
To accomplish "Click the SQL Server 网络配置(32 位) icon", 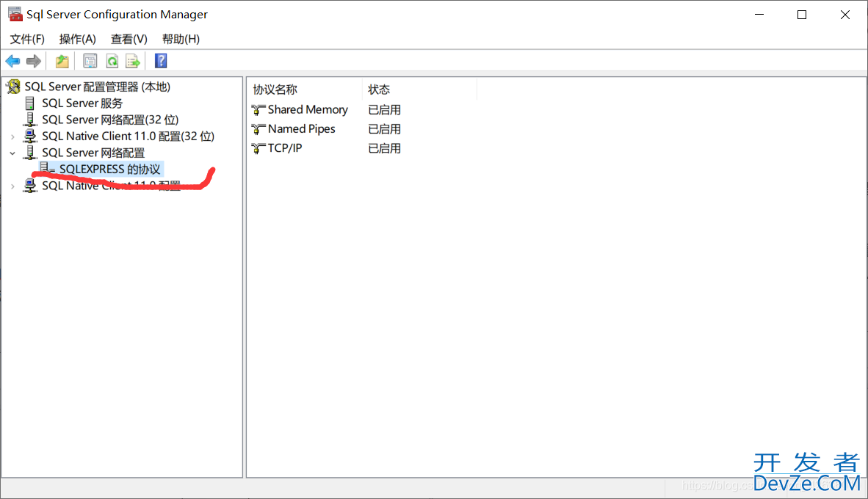I will click(30, 120).
